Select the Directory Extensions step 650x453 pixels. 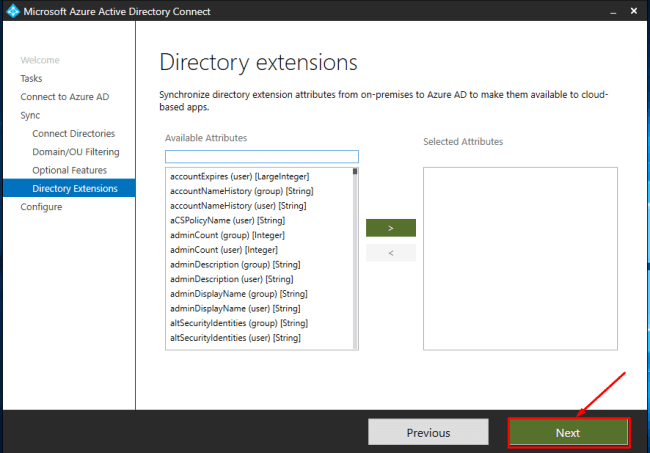[x=69, y=188]
